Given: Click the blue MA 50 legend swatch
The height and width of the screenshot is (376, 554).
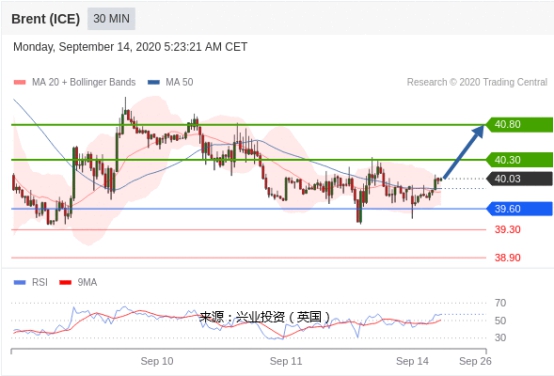Looking at the screenshot, I should pos(154,82).
